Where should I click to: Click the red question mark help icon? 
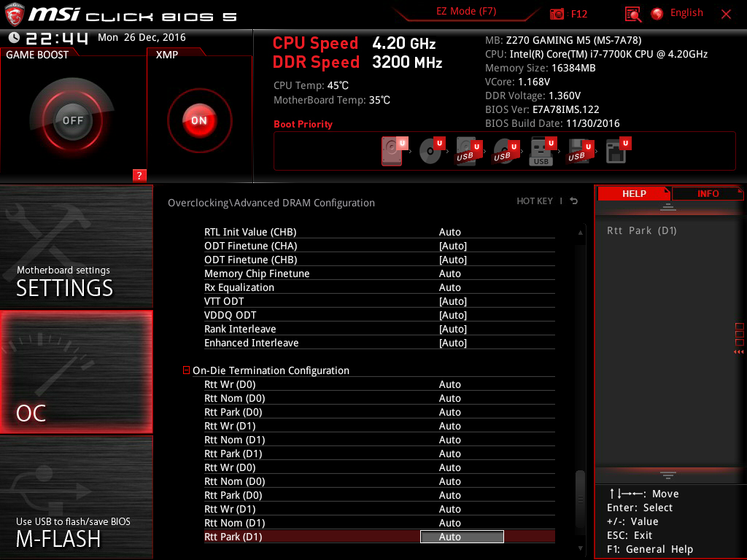(139, 175)
